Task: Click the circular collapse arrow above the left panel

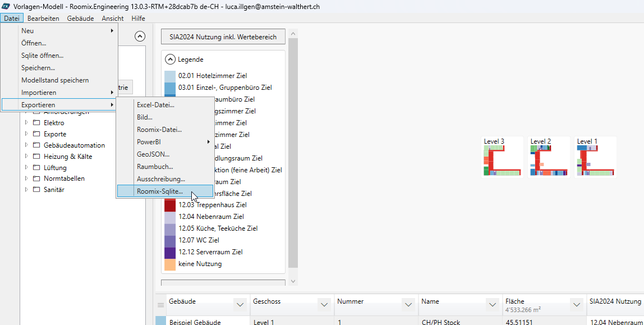Action: click(140, 36)
